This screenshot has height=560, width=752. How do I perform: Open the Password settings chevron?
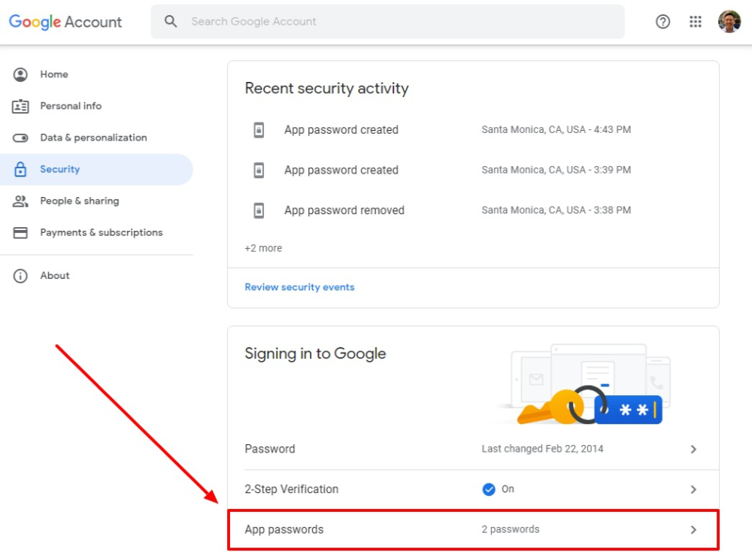tap(693, 449)
